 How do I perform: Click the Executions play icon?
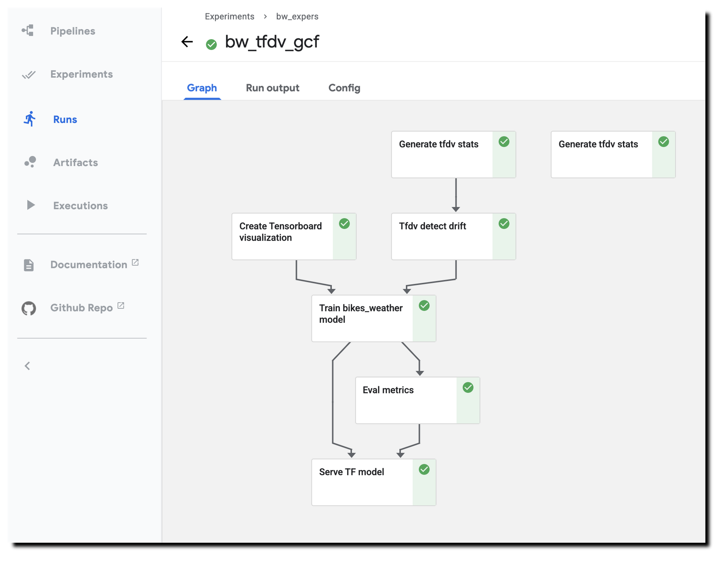[x=31, y=205]
